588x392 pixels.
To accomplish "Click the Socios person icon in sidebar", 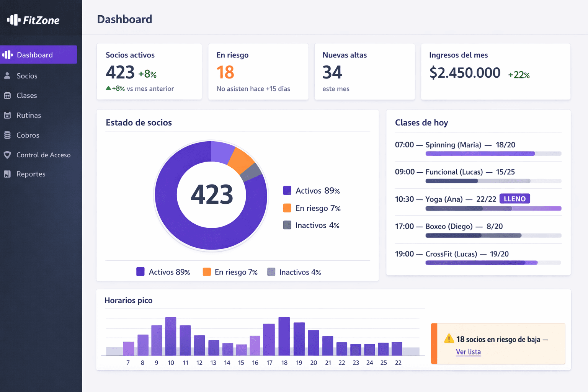I will [x=7, y=76].
